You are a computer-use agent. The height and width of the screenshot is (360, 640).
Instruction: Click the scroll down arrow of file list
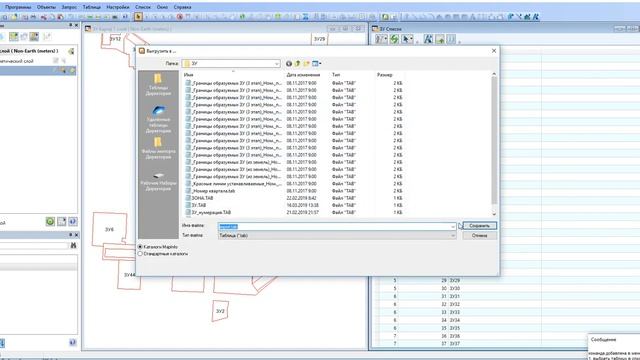494,213
